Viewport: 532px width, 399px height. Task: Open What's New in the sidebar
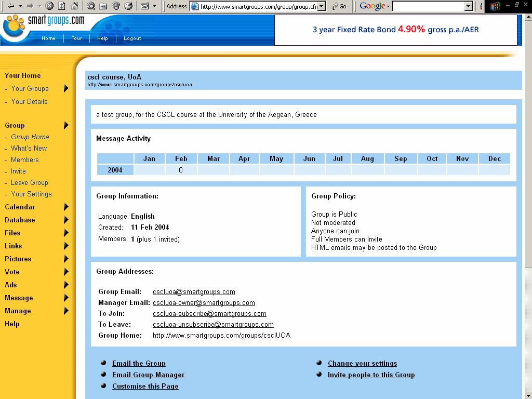(29, 148)
